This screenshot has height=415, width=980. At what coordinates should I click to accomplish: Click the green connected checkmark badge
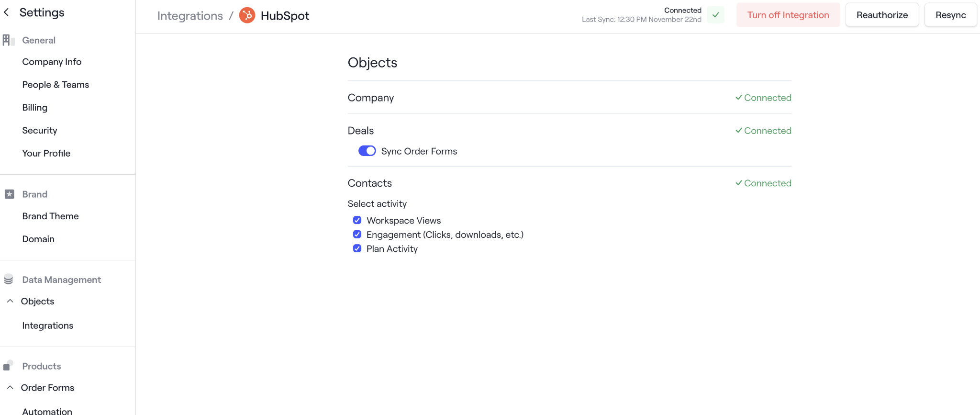click(715, 15)
